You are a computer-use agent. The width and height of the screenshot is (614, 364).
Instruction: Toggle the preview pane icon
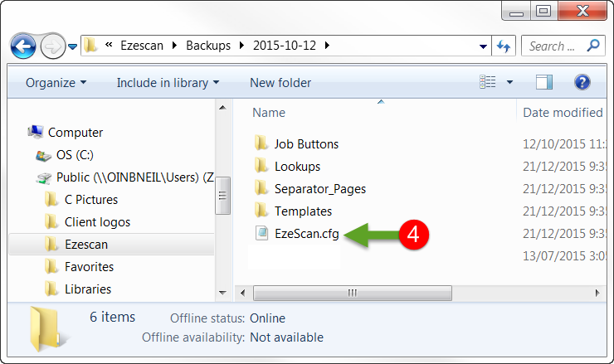click(x=544, y=82)
